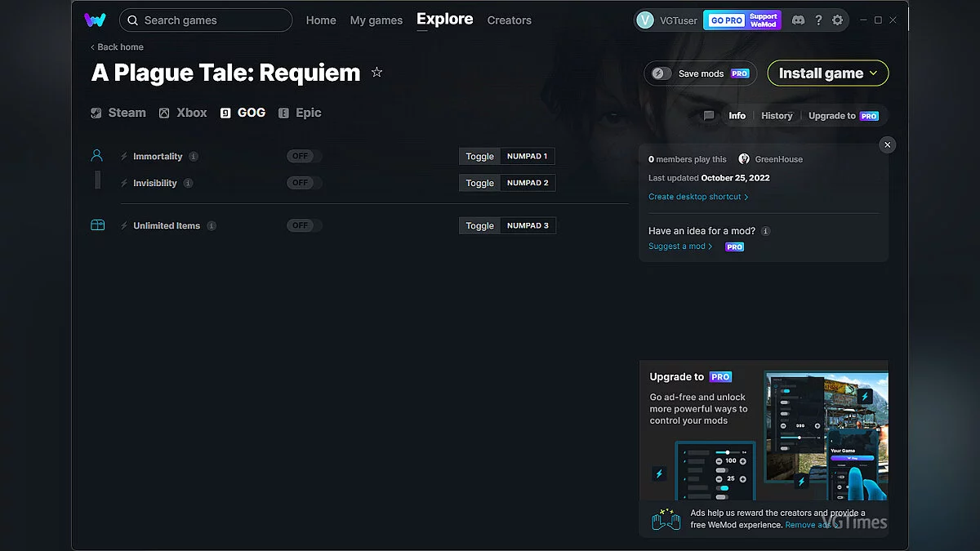
Task: Select the Xbox platform tab
Action: [x=183, y=113]
